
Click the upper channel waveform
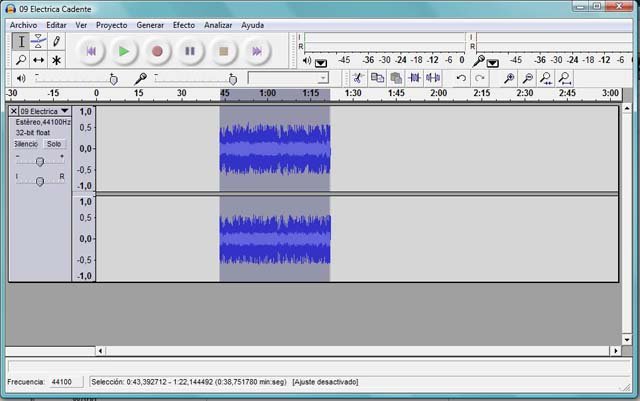point(275,149)
